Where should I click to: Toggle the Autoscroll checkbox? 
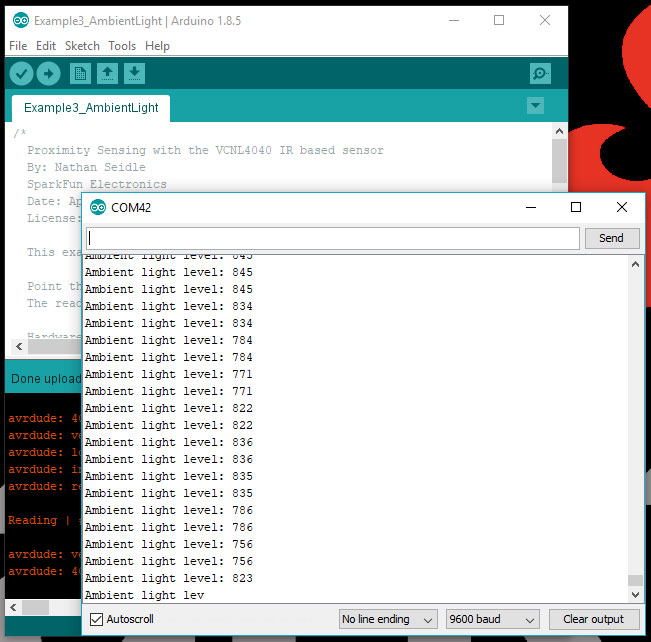(x=96, y=619)
